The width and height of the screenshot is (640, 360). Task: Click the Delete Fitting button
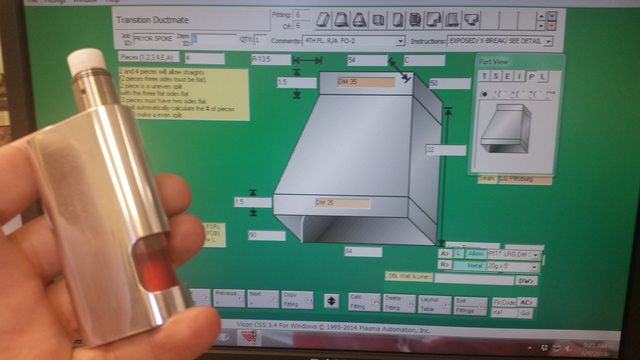point(399,303)
